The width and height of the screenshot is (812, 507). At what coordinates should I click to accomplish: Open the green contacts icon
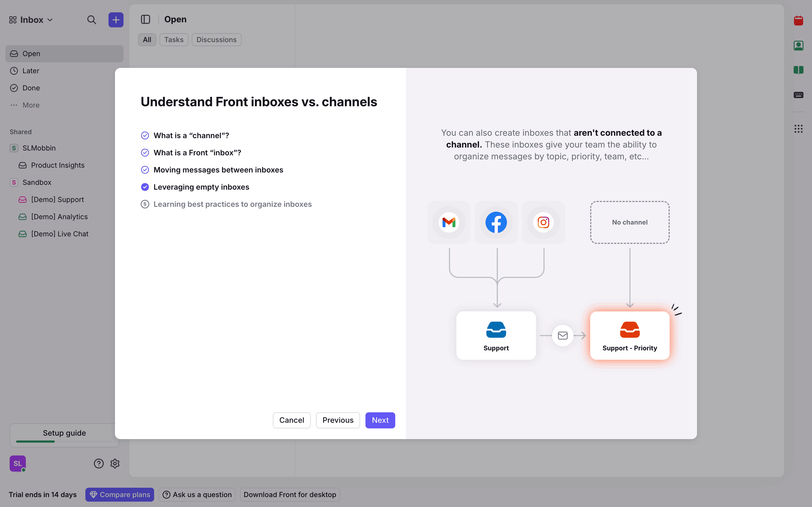(798, 46)
